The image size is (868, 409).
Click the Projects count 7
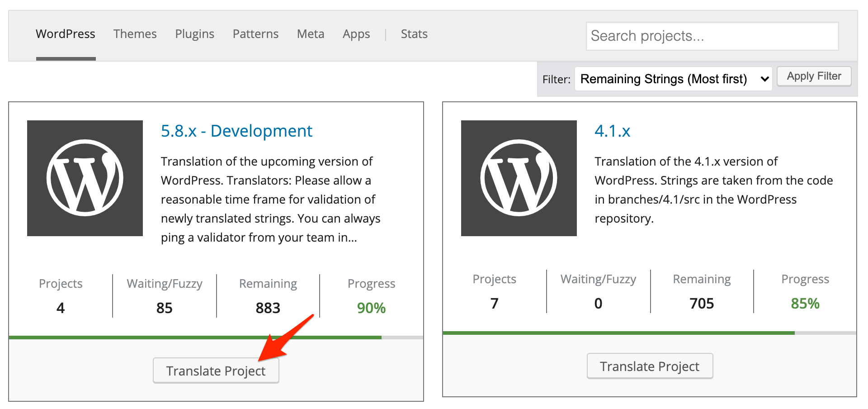tap(494, 304)
